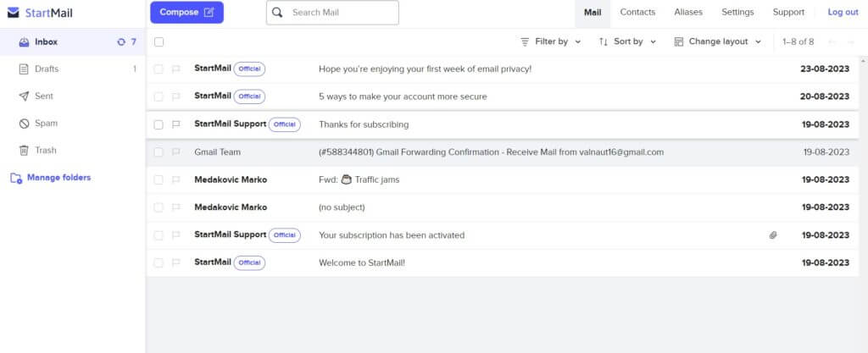Image resolution: width=868 pixels, height=353 pixels.
Task: Flag the 'Thanks for subscribing' email
Action: [x=176, y=124]
